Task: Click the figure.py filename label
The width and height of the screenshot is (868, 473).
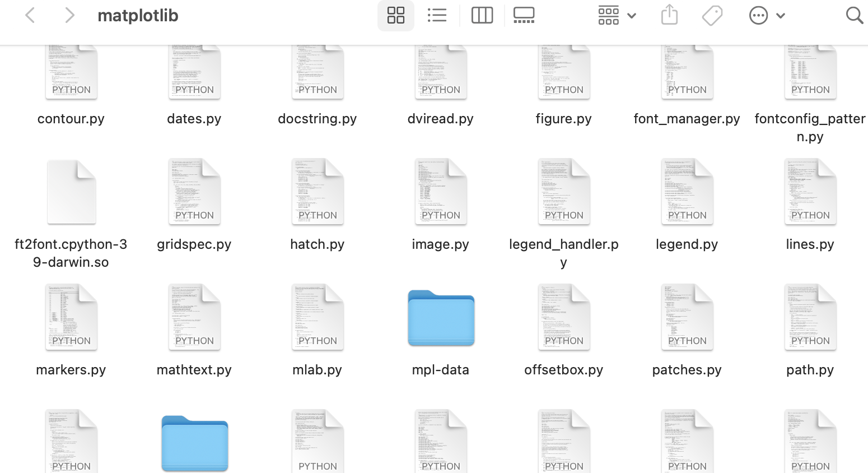Action: pos(564,119)
